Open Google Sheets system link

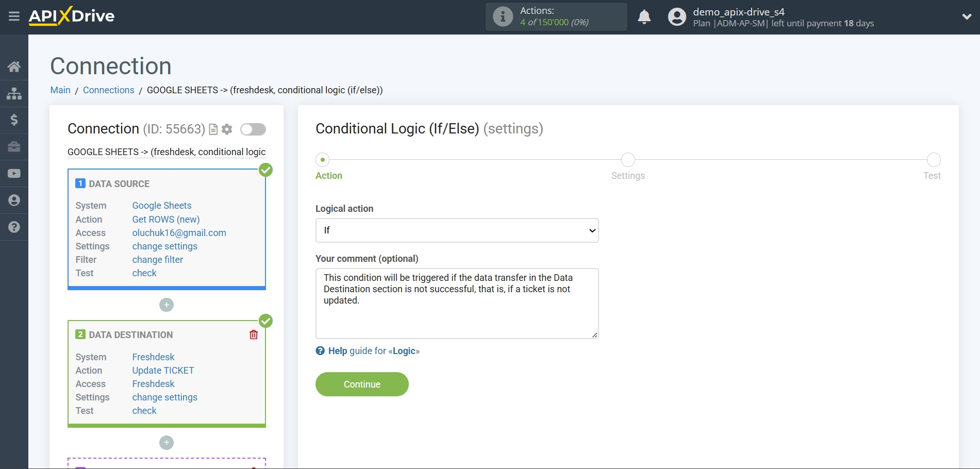[x=162, y=206]
